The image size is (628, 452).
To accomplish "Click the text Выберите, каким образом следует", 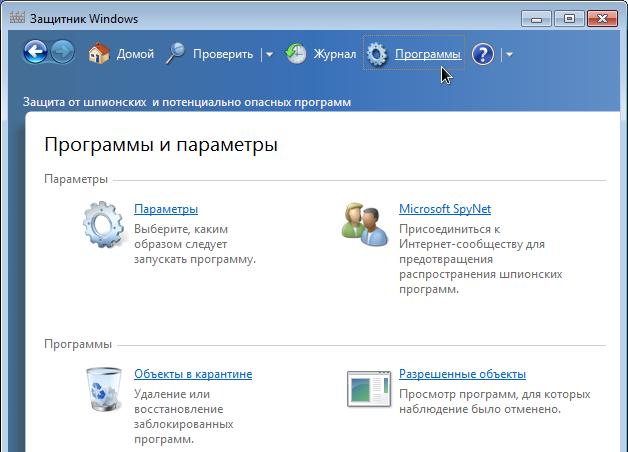I will tap(181, 236).
